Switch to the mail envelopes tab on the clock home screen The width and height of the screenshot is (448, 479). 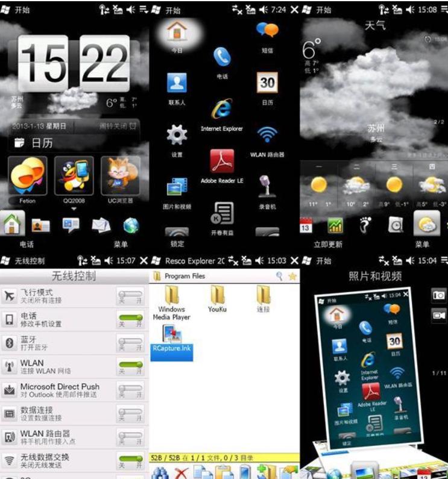[x=101, y=225]
